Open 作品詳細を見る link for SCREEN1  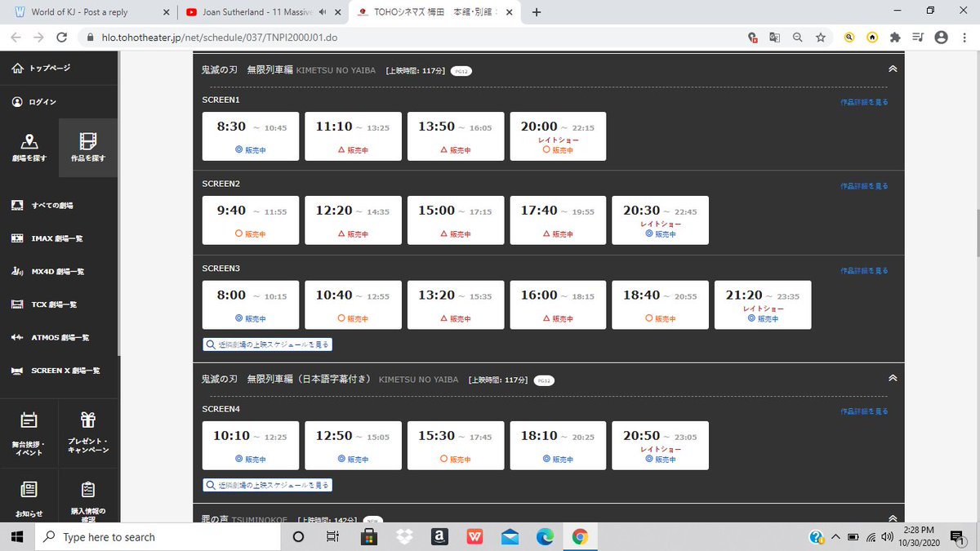(x=864, y=102)
